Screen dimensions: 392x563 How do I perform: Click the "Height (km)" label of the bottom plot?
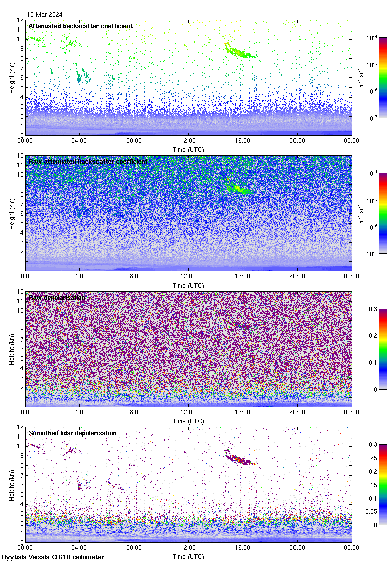pos(12,485)
